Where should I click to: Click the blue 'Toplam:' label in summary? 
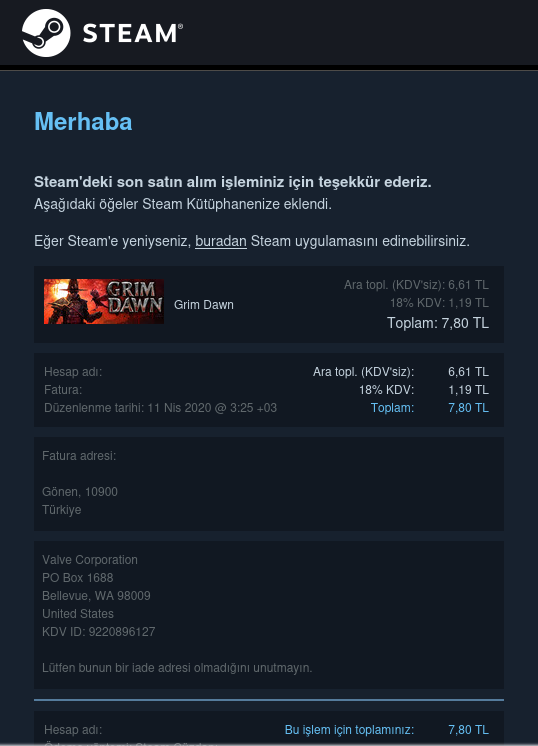(392, 408)
